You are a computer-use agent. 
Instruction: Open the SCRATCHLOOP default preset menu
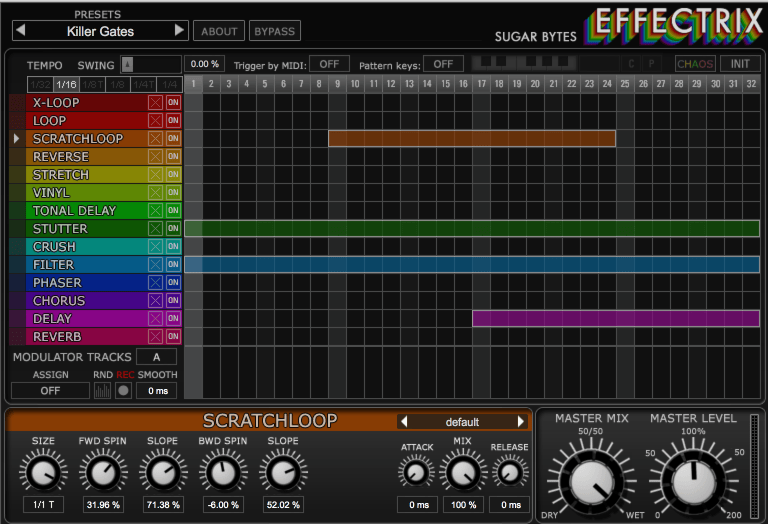(462, 422)
